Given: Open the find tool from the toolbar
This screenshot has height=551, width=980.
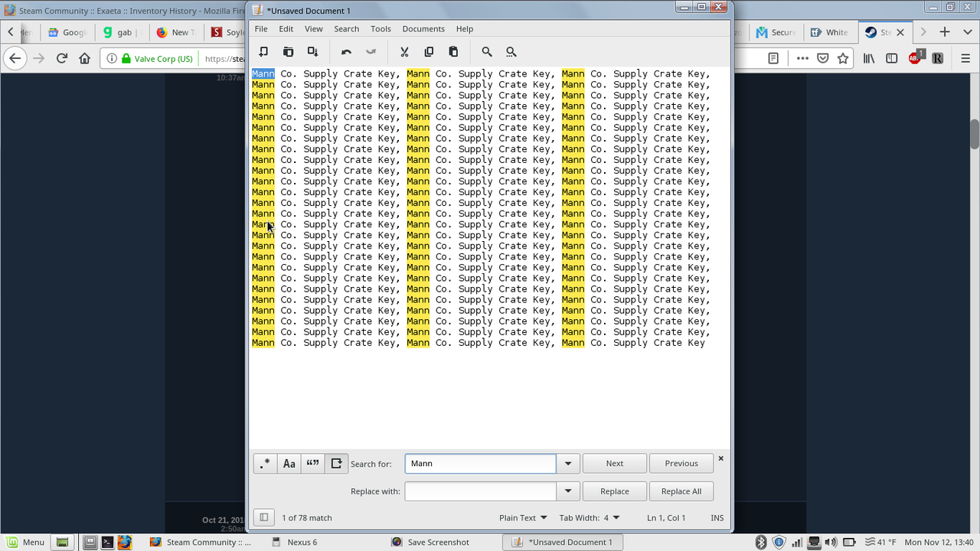Looking at the screenshot, I should tap(487, 52).
